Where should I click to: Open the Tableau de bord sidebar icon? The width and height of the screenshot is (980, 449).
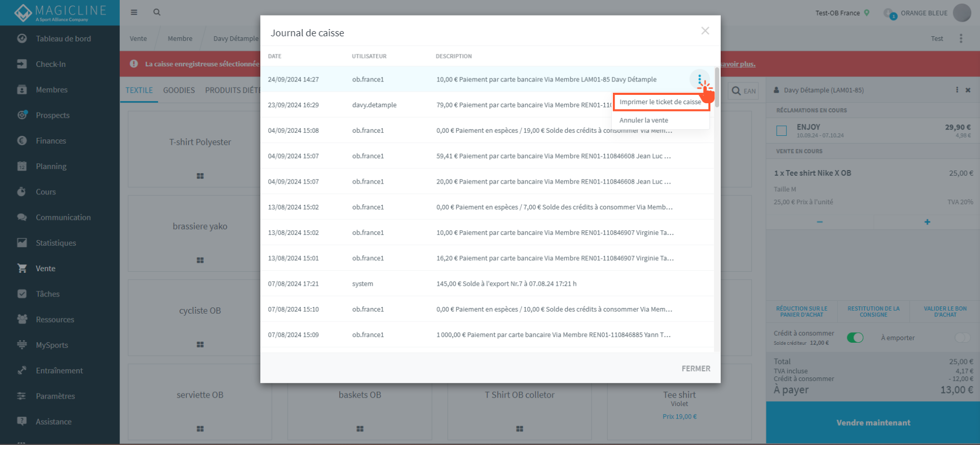click(x=22, y=38)
